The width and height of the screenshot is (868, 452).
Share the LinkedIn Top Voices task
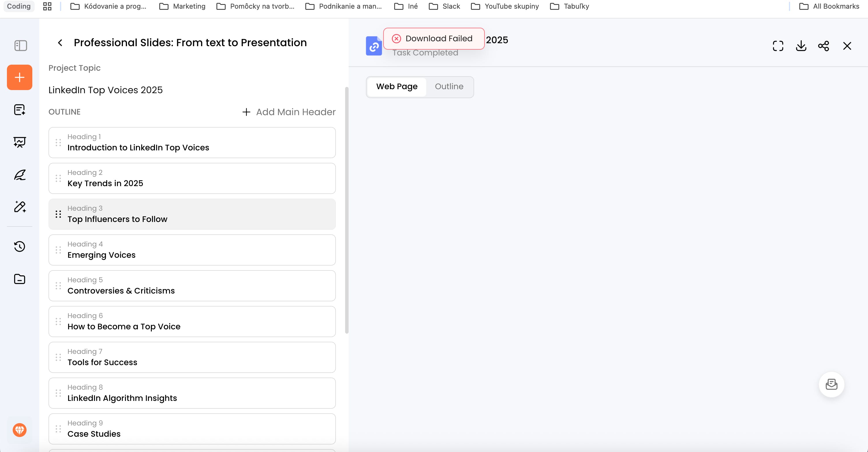tap(824, 46)
